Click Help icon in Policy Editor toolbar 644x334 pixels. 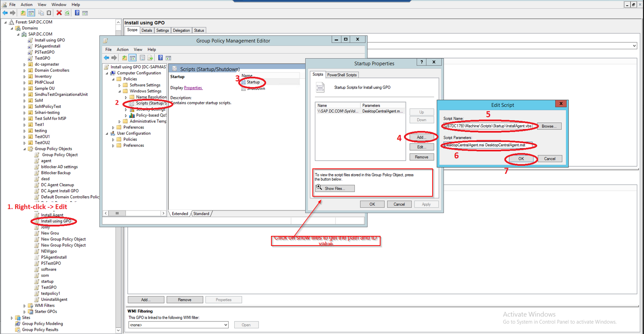160,58
